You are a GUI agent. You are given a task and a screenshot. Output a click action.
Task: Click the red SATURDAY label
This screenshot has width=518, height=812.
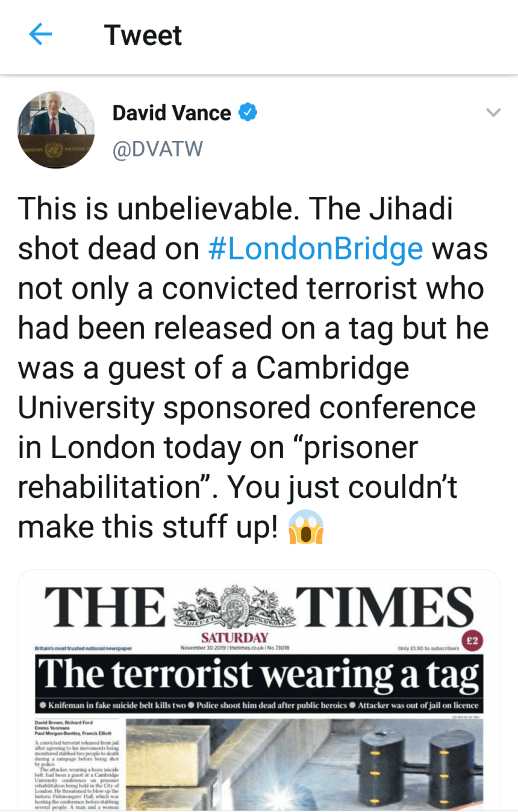(234, 637)
